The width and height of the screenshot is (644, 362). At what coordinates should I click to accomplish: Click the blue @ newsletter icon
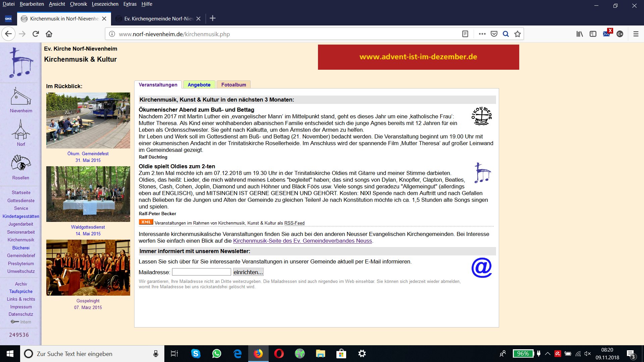pyautogui.click(x=482, y=268)
